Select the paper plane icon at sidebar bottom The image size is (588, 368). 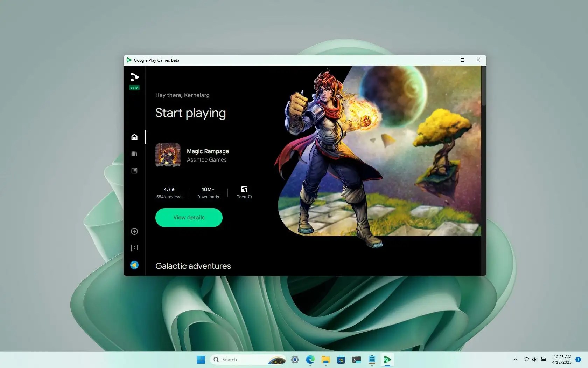(134, 265)
